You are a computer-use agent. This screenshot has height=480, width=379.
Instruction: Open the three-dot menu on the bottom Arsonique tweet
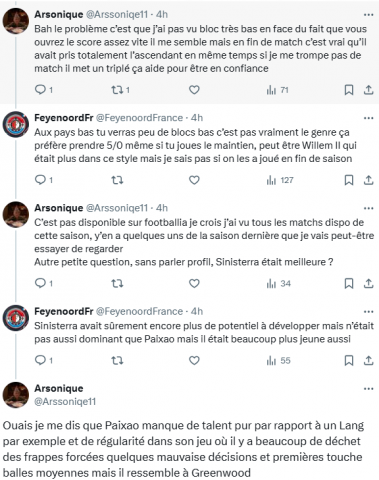tap(368, 389)
